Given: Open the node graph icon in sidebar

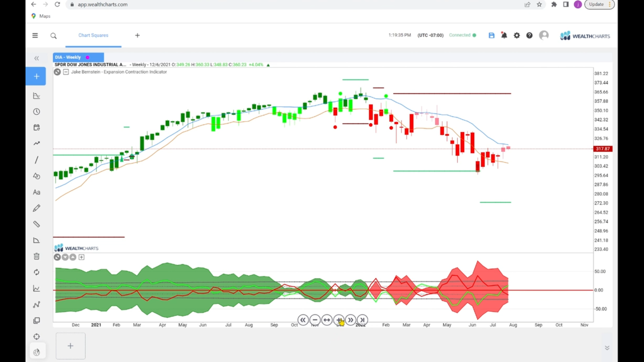Looking at the screenshot, I should coord(37,305).
